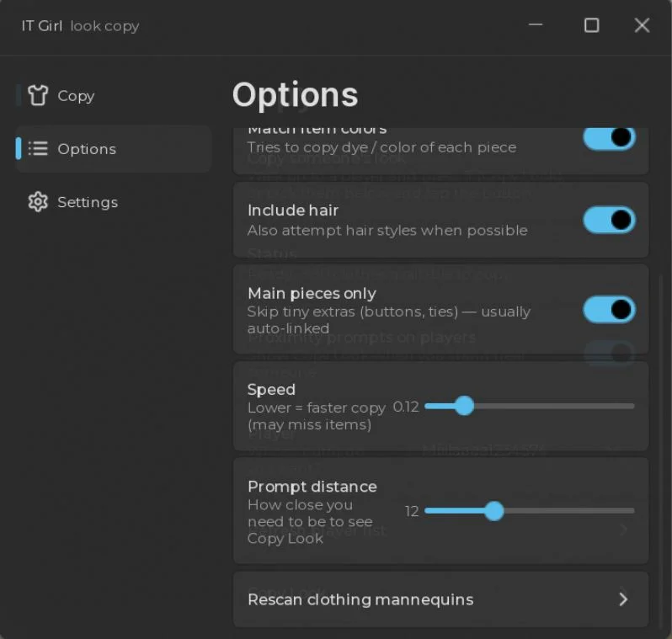This screenshot has width=672, height=639.
Task: Click far right end of Speed track
Action: [632, 406]
